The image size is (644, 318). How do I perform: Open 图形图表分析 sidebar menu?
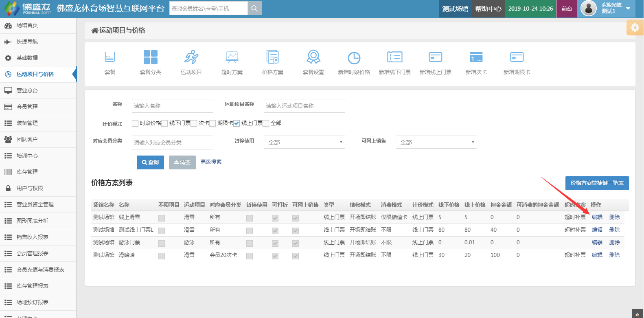click(38, 221)
